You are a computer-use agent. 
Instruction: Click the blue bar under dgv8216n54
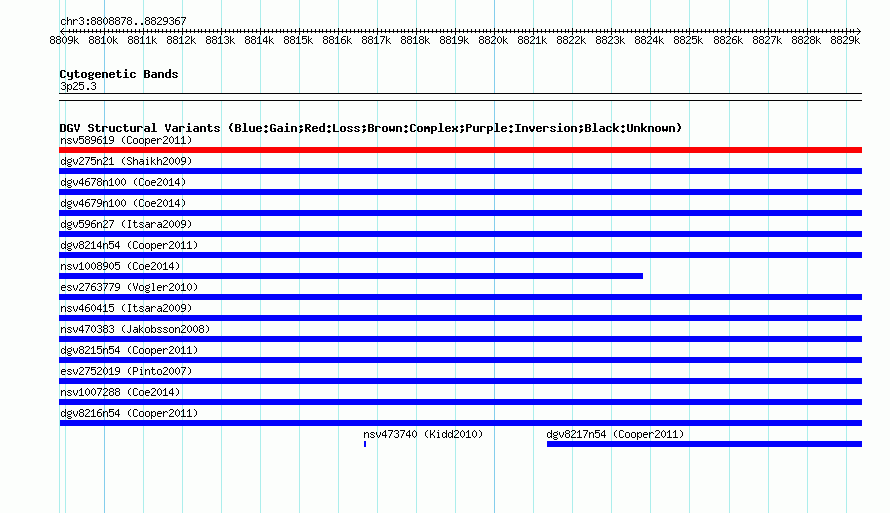[460, 423]
